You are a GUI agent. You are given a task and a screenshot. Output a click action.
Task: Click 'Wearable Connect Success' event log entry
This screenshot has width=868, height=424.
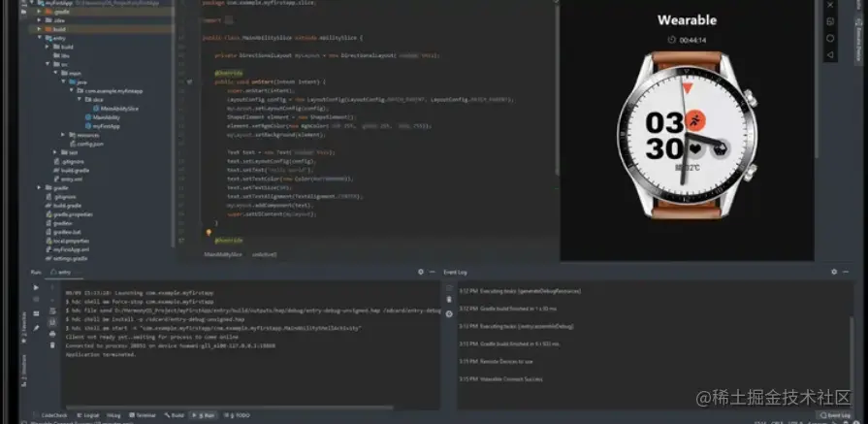click(x=501, y=379)
